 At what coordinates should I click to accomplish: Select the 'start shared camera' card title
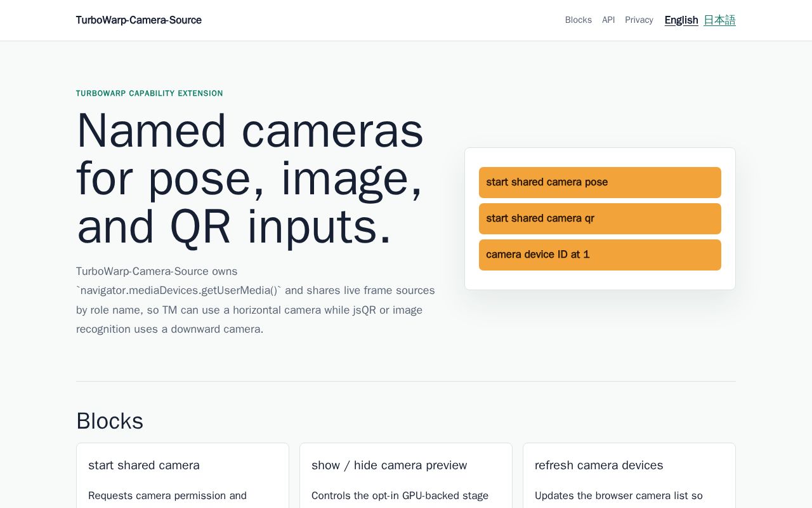point(144,465)
